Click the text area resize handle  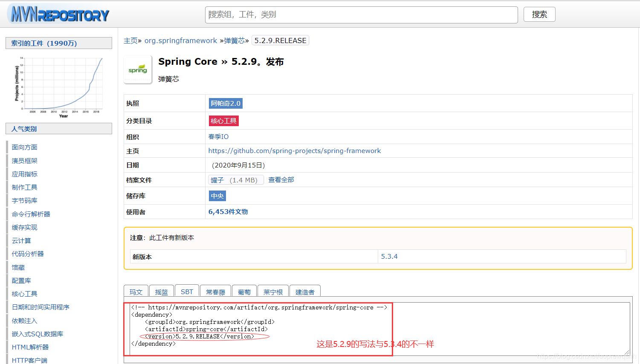627,352
